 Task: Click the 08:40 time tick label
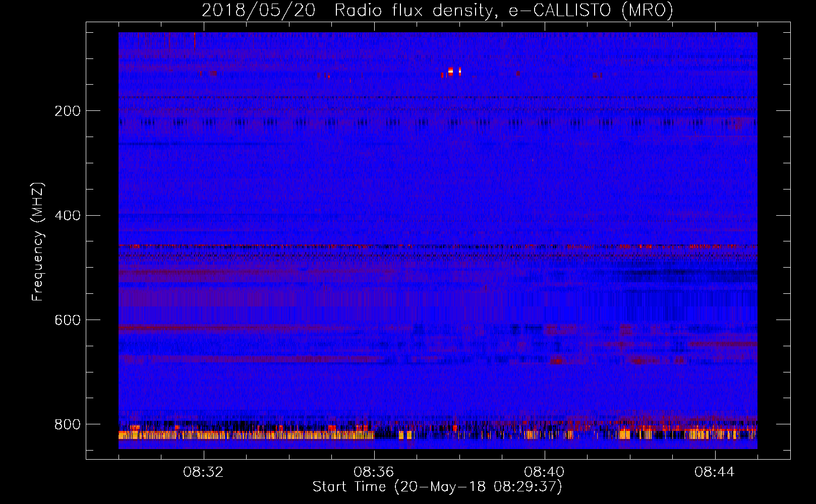[544, 472]
